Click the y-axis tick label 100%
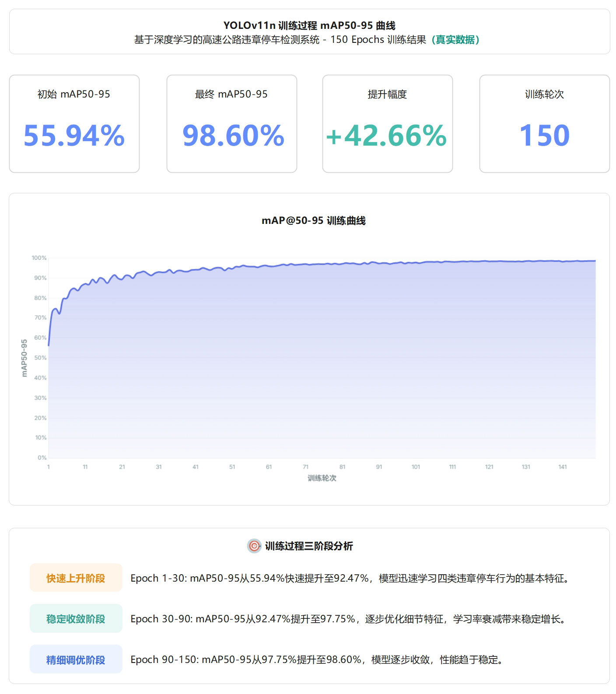 click(39, 258)
